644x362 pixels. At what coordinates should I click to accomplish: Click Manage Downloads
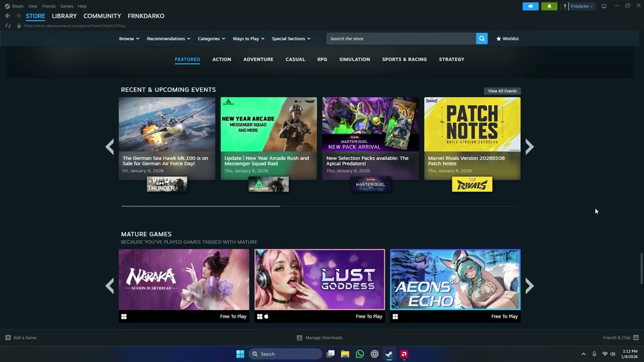click(x=319, y=338)
